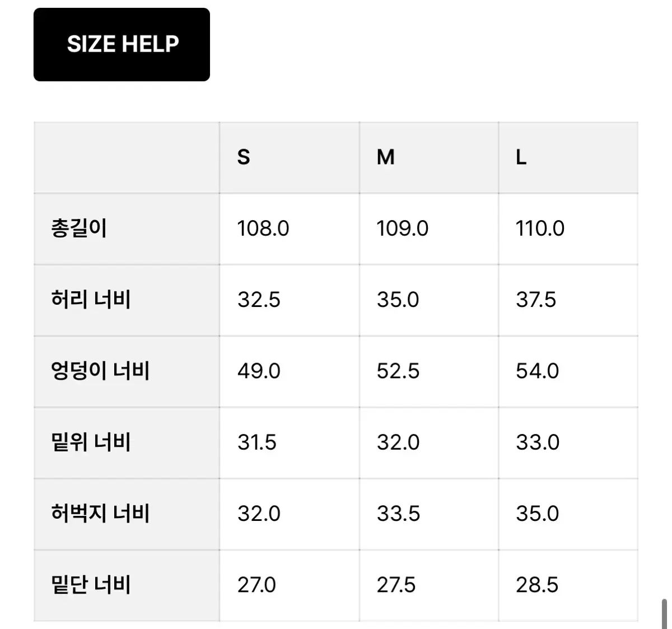Click the 엉덩이 너비 row label
Viewport: 672px width, 629px height.
[100, 371]
